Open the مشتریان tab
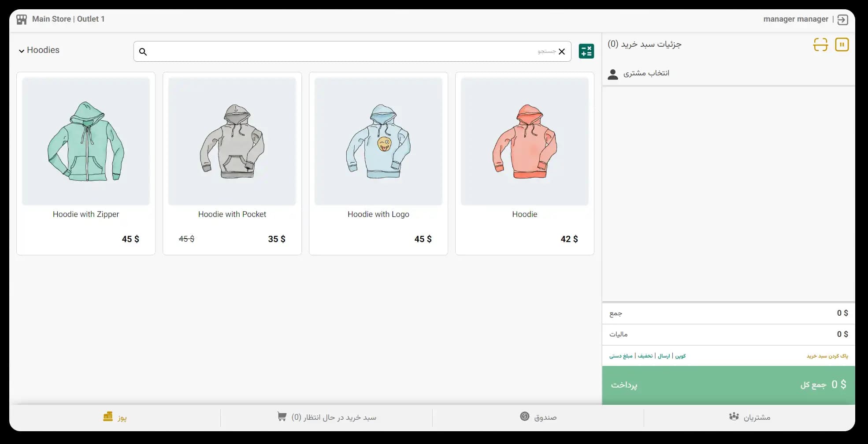 point(749,417)
